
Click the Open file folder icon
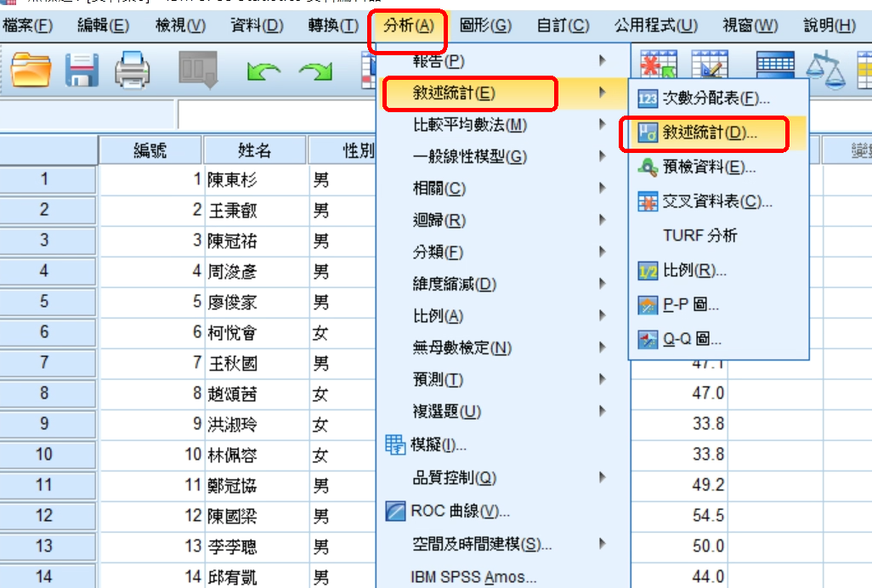[31, 71]
